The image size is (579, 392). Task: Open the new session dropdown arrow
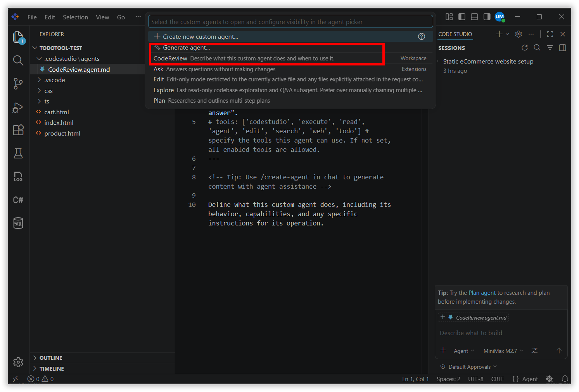coord(507,34)
